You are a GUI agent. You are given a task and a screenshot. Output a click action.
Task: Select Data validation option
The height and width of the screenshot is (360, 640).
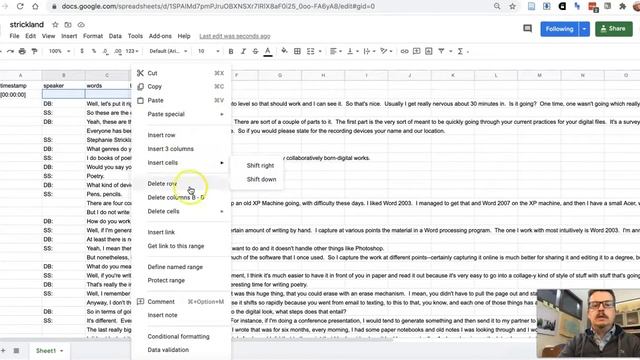[x=180, y=350]
